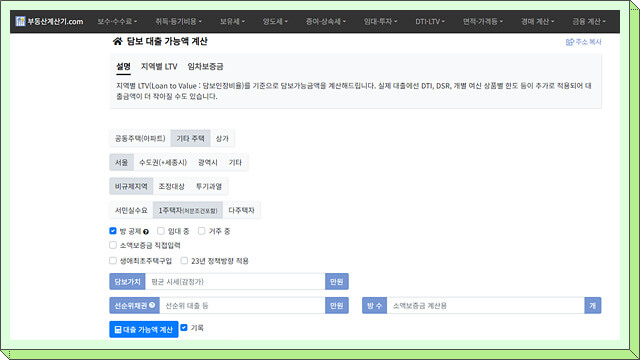Screen dimensions: 640x360
Task: Select 공동주택(아파트) property type
Action: point(140,138)
